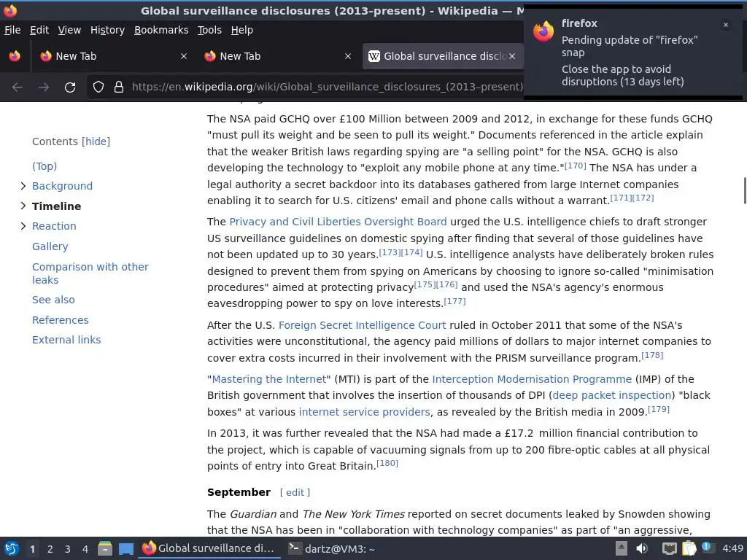Click the padlock site security icon
Image resolution: width=747 pixels, height=560 pixels.
(x=119, y=87)
